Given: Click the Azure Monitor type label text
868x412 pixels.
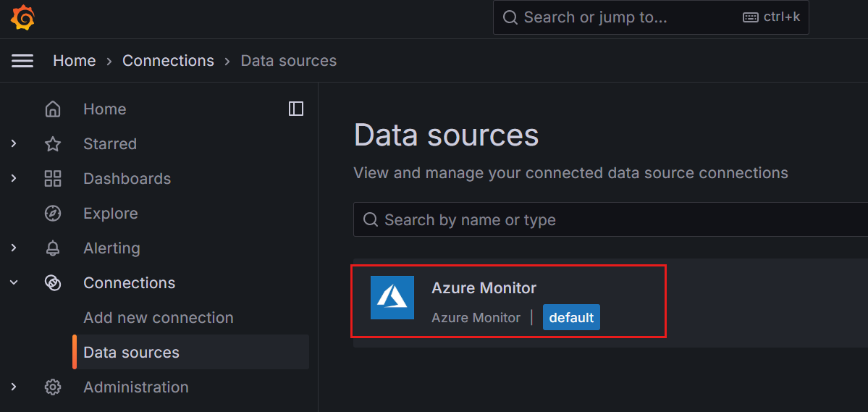Looking at the screenshot, I should click(x=476, y=318).
